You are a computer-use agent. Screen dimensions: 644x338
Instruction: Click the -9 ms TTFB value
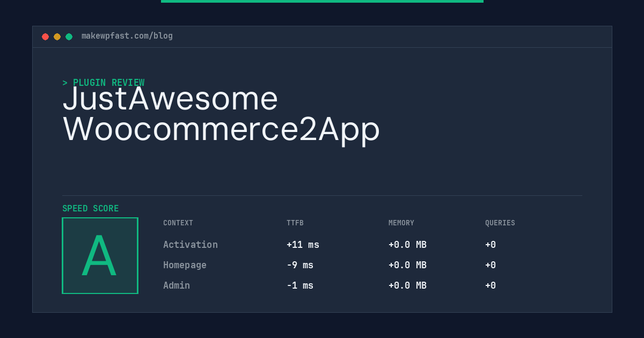(300, 265)
